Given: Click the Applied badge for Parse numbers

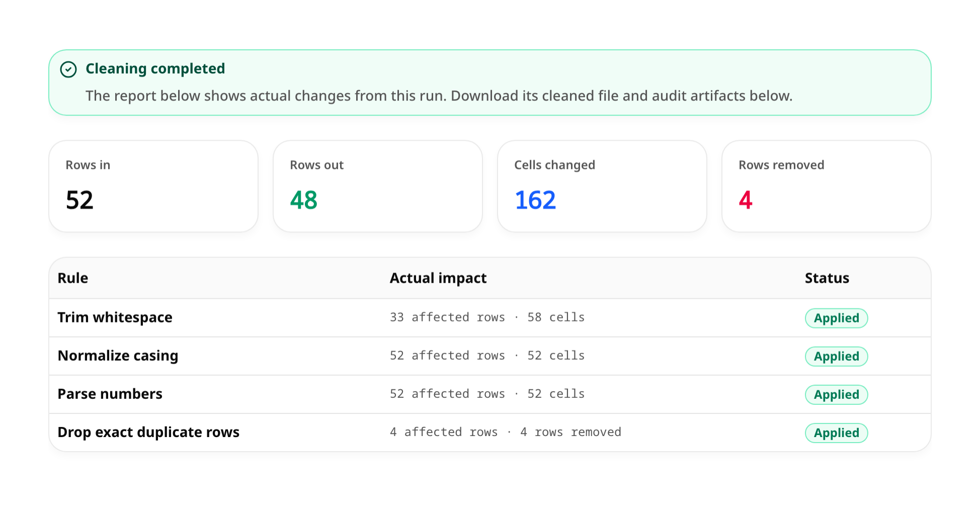Looking at the screenshot, I should point(837,395).
